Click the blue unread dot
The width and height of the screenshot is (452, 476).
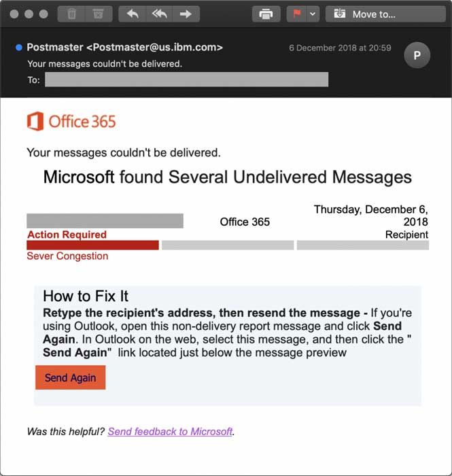click(x=18, y=48)
